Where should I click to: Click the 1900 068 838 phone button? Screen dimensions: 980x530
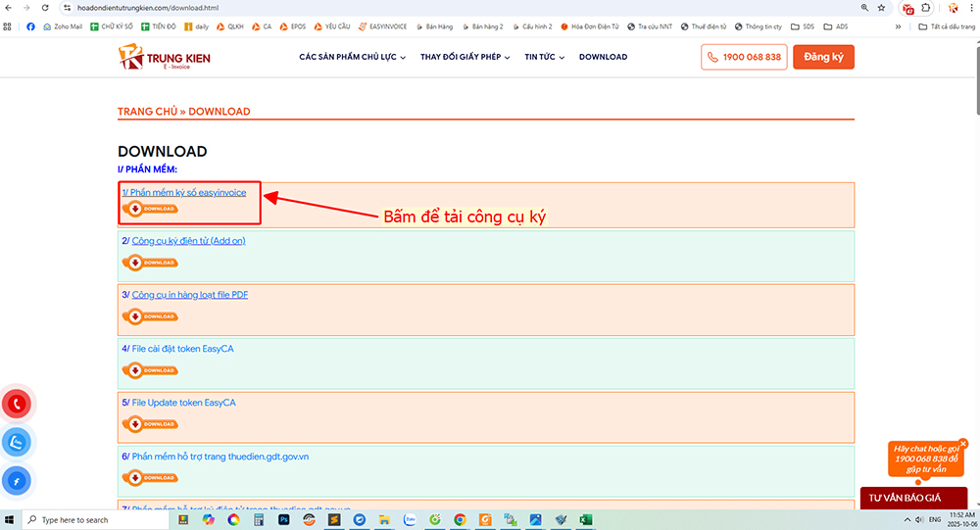click(x=744, y=57)
